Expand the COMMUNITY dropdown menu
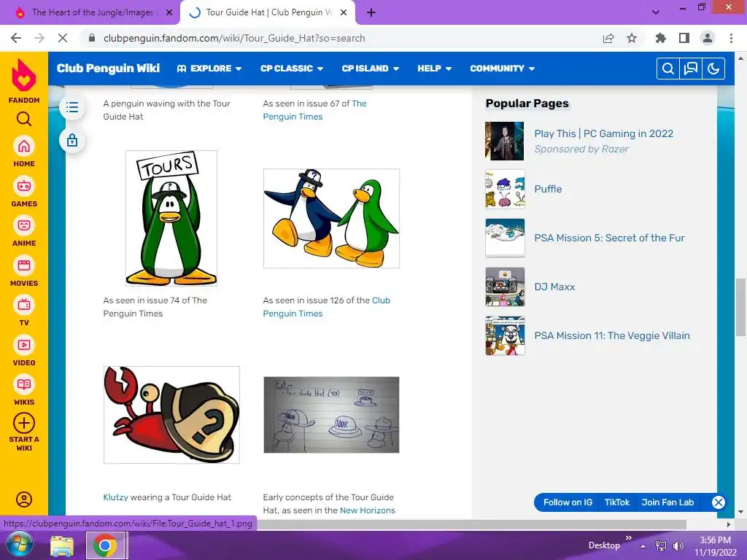This screenshot has height=560, width=747. coord(502,69)
